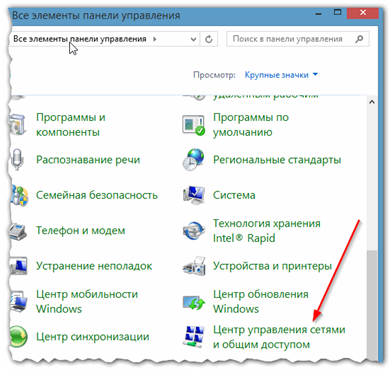The width and height of the screenshot is (392, 372).
Task: Expand breadcrumb arrow after 'Все элементы панели управления'
Action: pos(155,39)
